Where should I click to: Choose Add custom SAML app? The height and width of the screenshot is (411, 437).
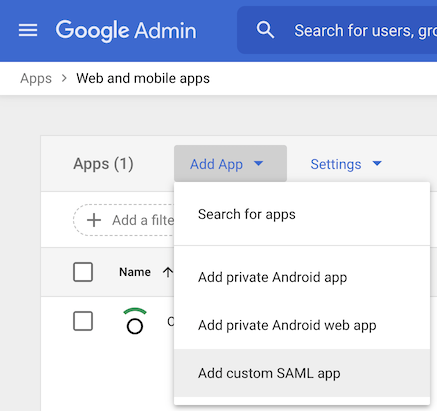click(x=302, y=373)
